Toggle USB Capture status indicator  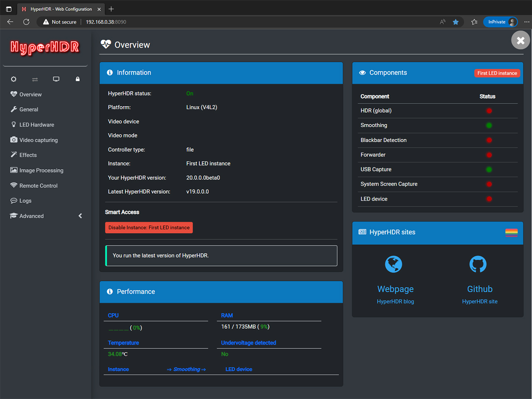[x=489, y=169]
